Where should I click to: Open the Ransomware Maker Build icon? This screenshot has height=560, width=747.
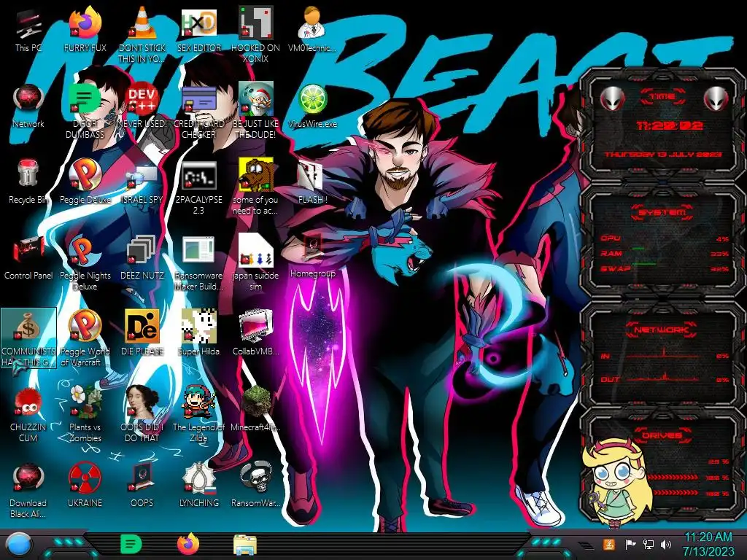pyautogui.click(x=198, y=262)
